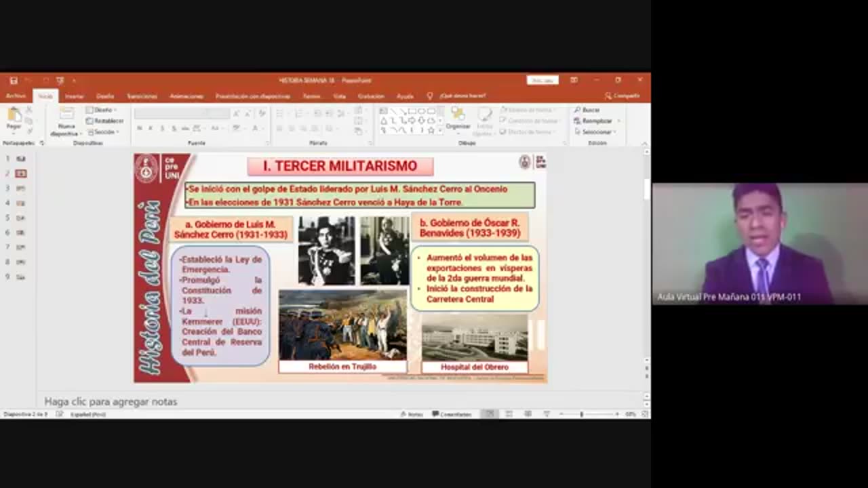Click the Save icon in the title bar
This screenshot has width=868, height=488.
(x=13, y=80)
